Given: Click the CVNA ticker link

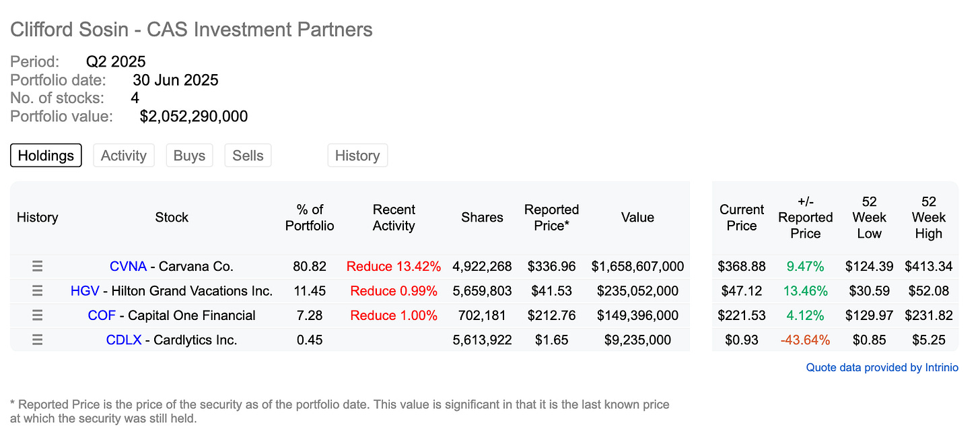Looking at the screenshot, I should (x=128, y=266).
